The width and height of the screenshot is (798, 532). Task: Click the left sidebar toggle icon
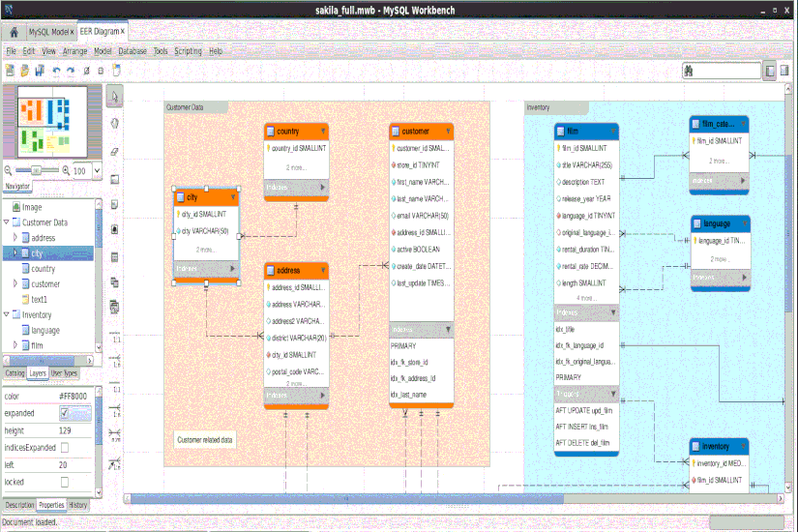pos(770,71)
